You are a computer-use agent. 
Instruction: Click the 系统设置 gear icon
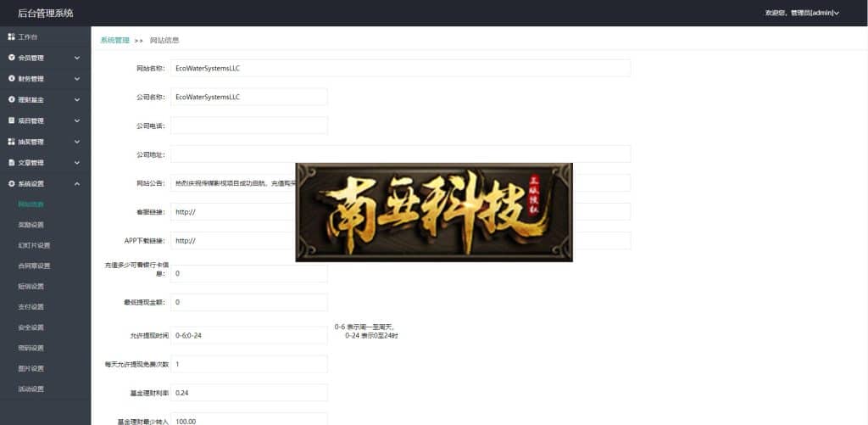(x=11, y=183)
